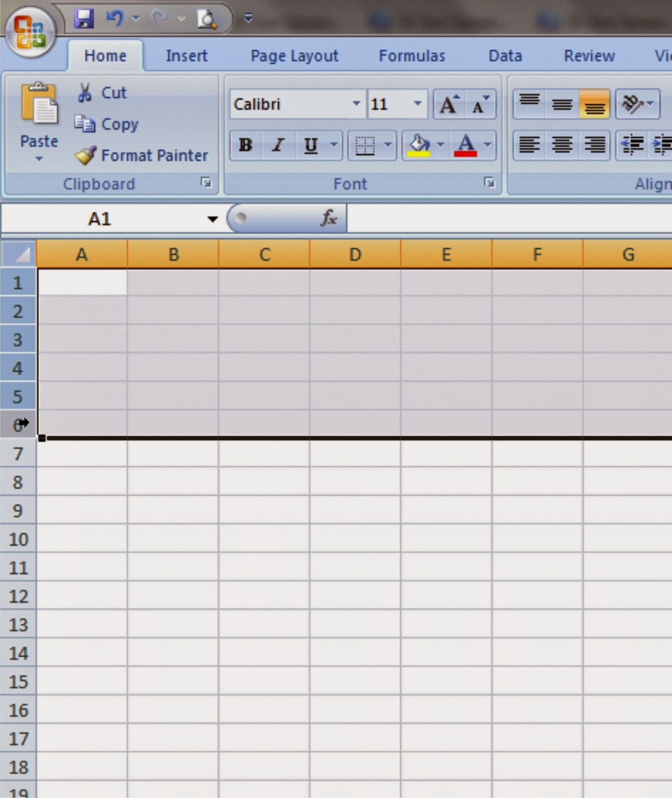Toggle Underline formatting
Viewport: 672px width, 798px height.
click(x=311, y=145)
